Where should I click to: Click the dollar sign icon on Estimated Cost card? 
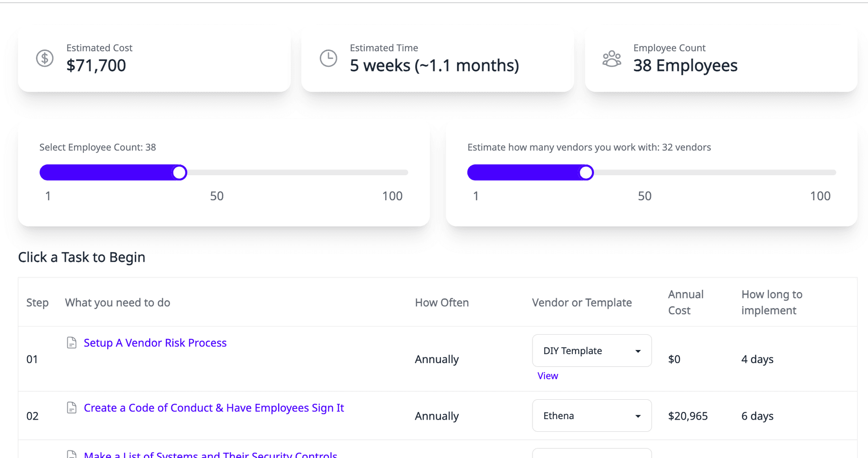(x=44, y=58)
